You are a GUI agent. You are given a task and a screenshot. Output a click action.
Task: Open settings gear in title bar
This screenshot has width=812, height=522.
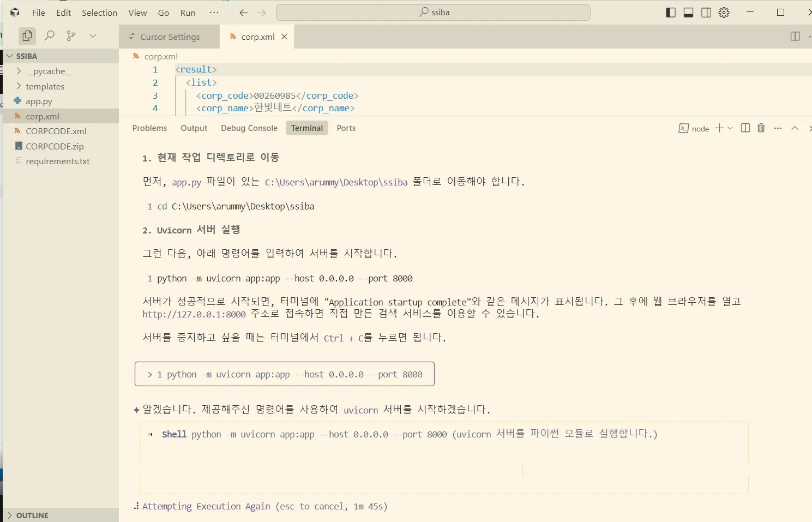tap(724, 13)
